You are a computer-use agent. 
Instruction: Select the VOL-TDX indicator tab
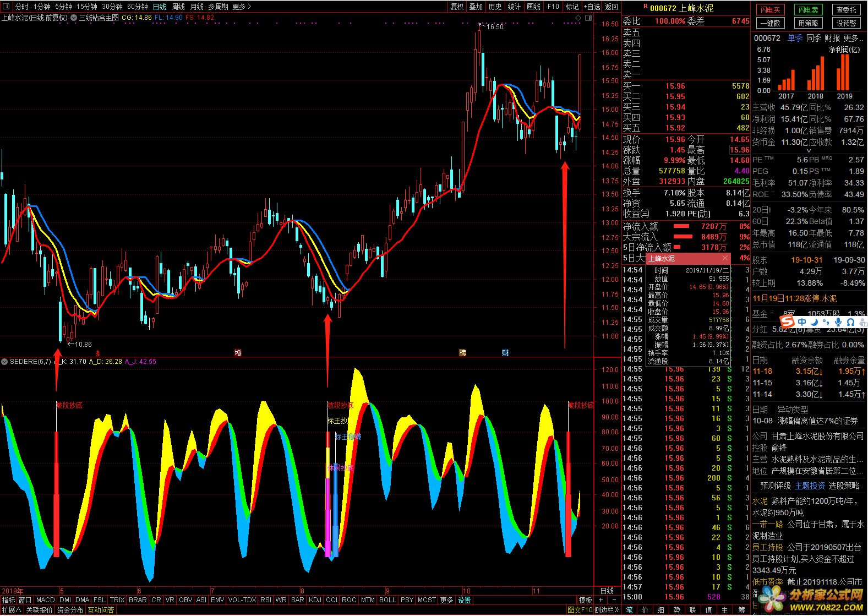coord(242,600)
